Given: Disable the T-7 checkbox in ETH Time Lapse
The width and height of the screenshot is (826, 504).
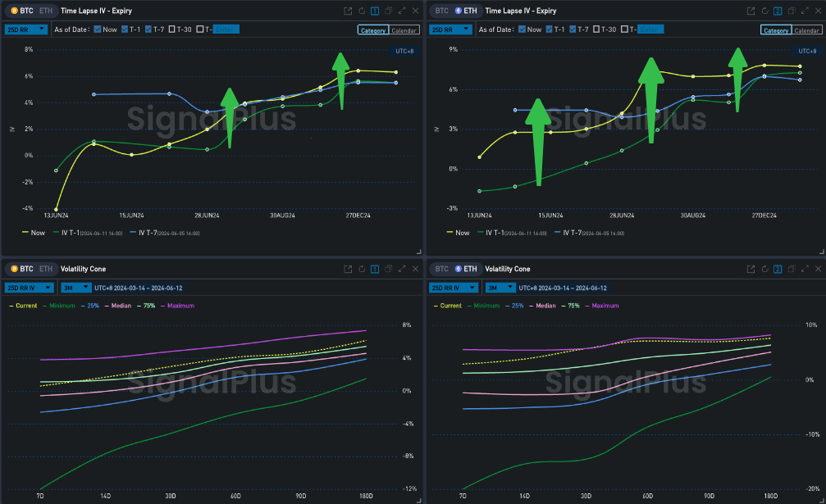Looking at the screenshot, I should point(573,30).
